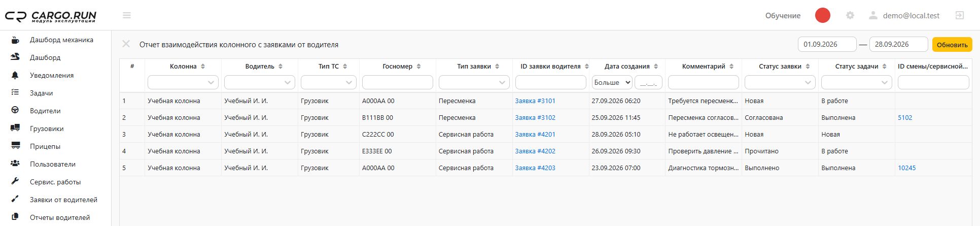Sort by ID заявки водителя arrows
The width and height of the screenshot is (980, 226).
click(587, 67)
